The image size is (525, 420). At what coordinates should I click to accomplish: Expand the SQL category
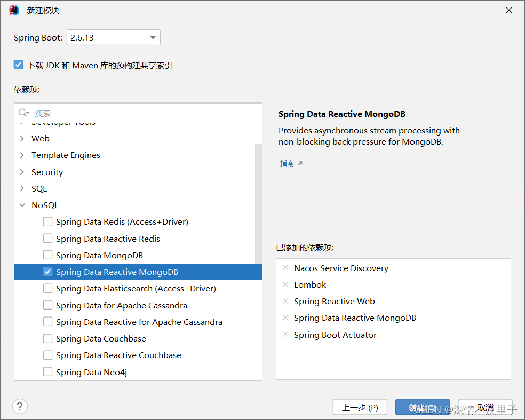(x=22, y=188)
